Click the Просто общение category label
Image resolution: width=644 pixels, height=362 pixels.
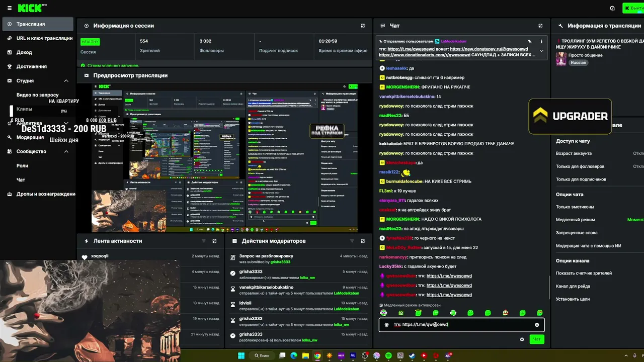coord(585,55)
